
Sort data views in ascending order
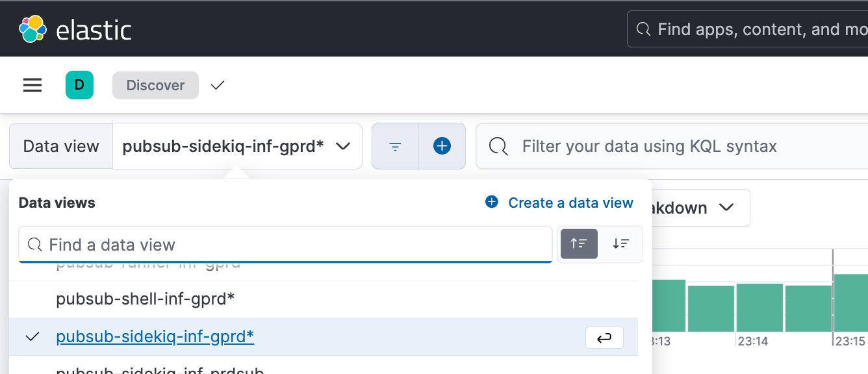point(579,244)
